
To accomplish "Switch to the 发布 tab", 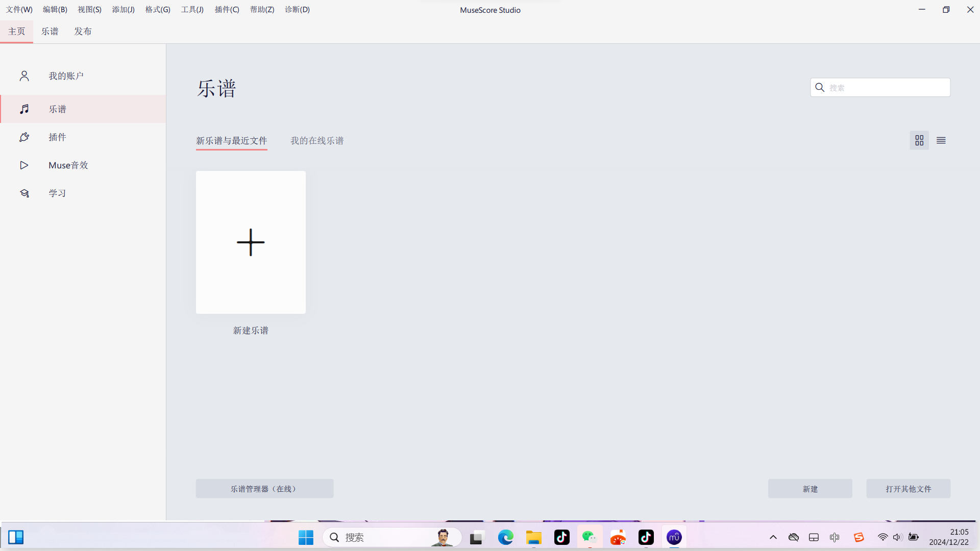I will 83,32.
